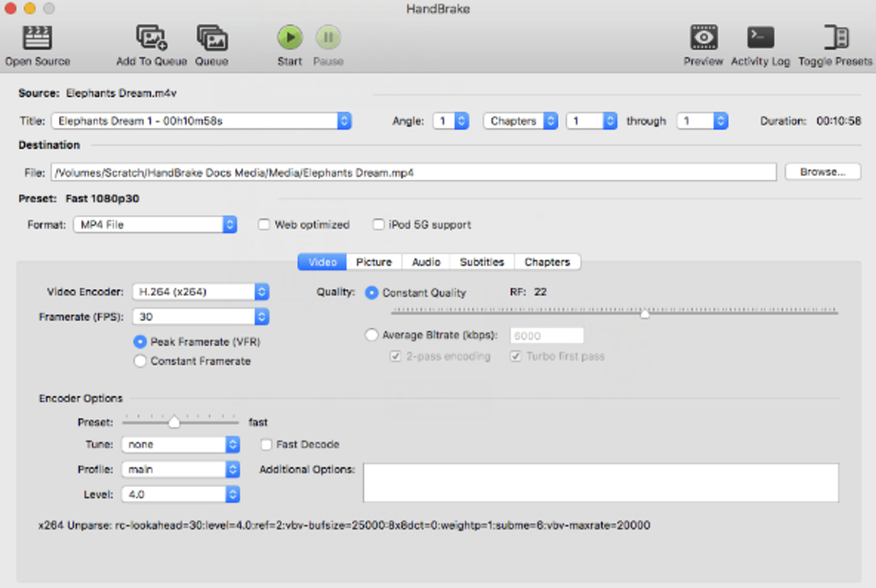876x588 pixels.
Task: Click the Pause encoding icon
Action: pos(328,37)
